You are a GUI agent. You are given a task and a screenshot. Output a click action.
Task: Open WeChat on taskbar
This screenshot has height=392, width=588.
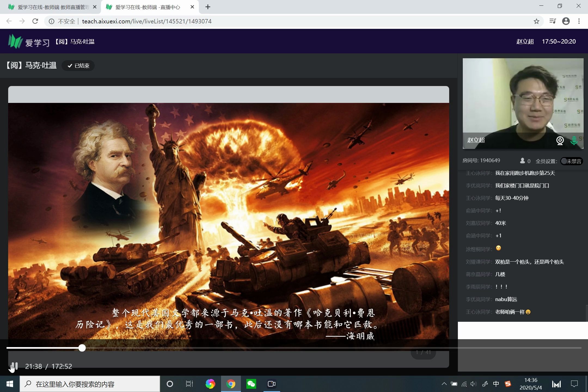pyautogui.click(x=251, y=384)
